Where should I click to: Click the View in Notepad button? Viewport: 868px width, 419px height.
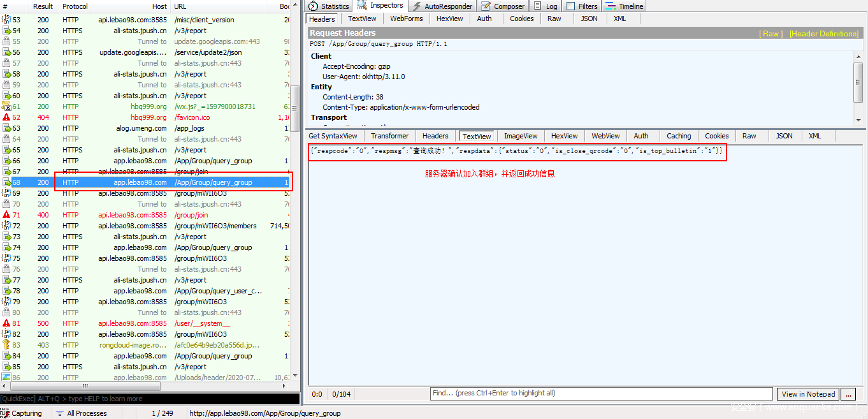808,394
